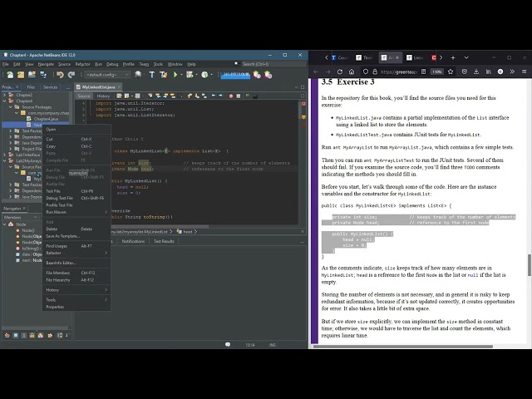Viewport: 532px width, 399px height.
Task: Open the default config dropdown
Action: pyautogui.click(x=107, y=75)
